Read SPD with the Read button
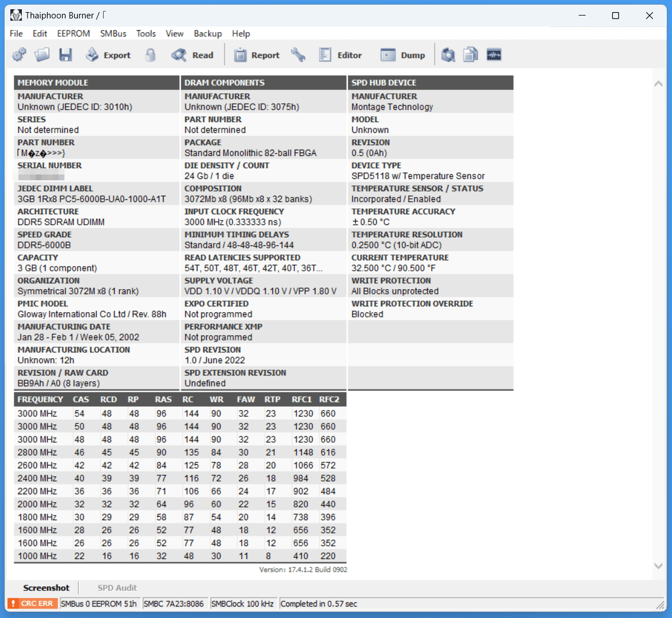Screen dimensions: 672x618 tap(192, 55)
